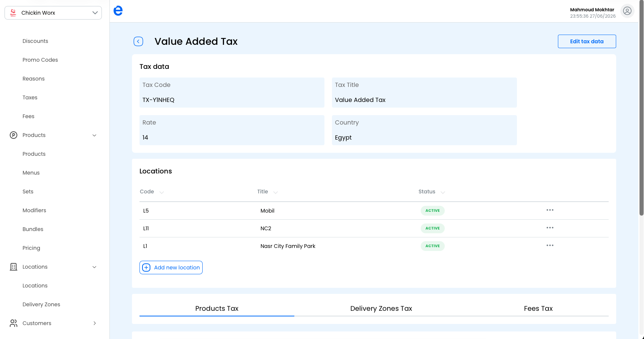Open Reasons in the sidebar
This screenshot has width=644, height=339.
[33, 79]
